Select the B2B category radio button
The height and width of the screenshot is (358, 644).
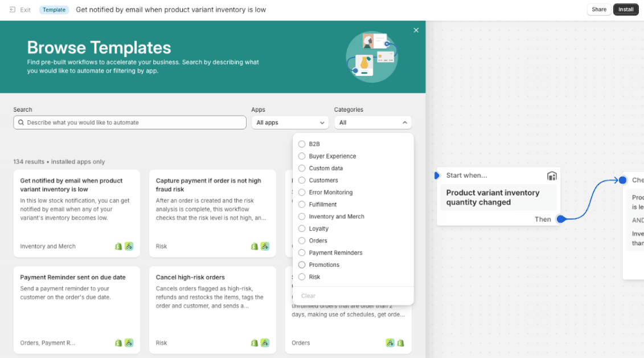tap(302, 144)
